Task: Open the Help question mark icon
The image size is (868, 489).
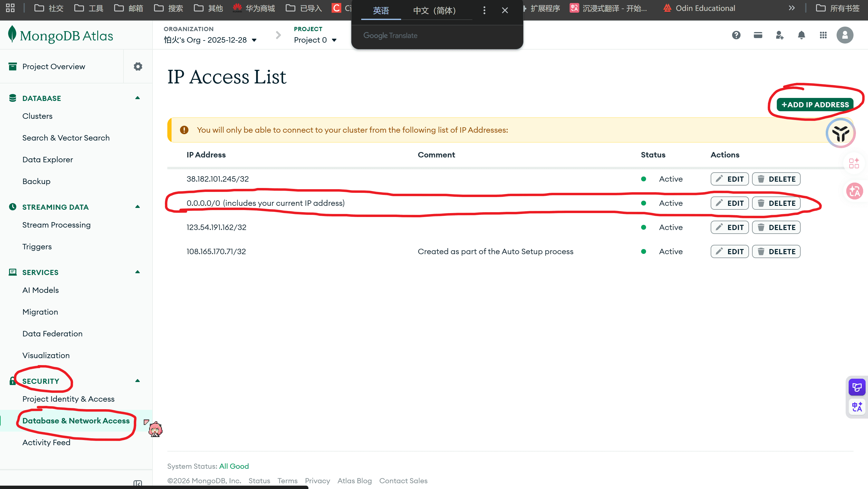Action: point(736,35)
